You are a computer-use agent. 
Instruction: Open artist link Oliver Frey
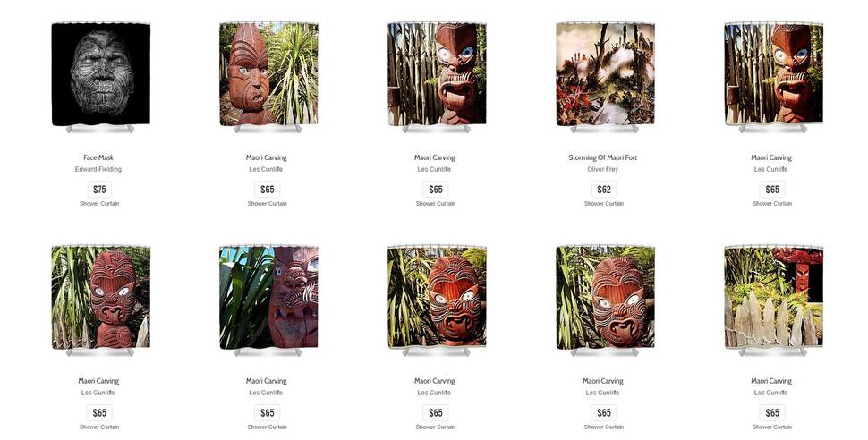click(x=603, y=169)
